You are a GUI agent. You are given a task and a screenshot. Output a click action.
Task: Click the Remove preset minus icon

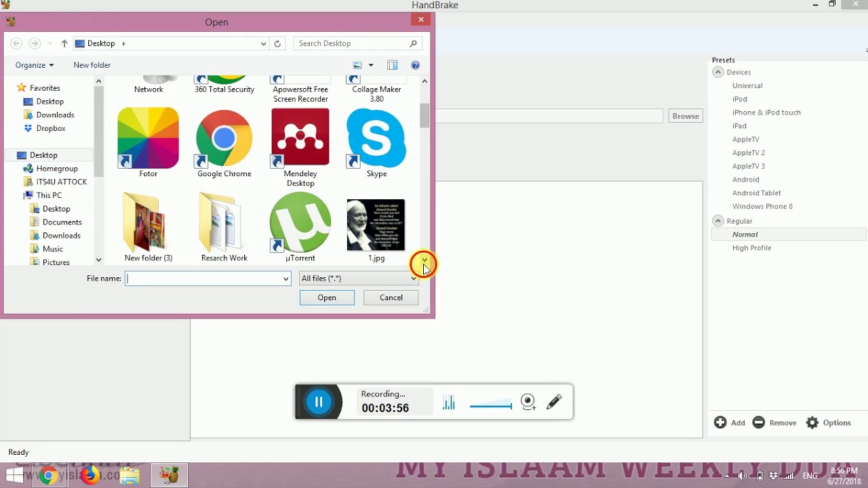tap(759, 422)
